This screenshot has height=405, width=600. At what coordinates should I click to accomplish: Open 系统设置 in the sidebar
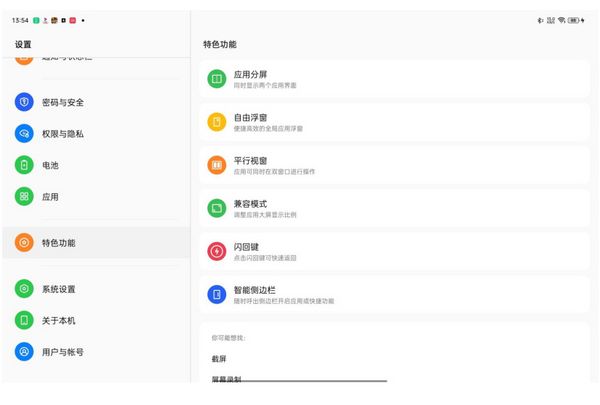tap(58, 290)
